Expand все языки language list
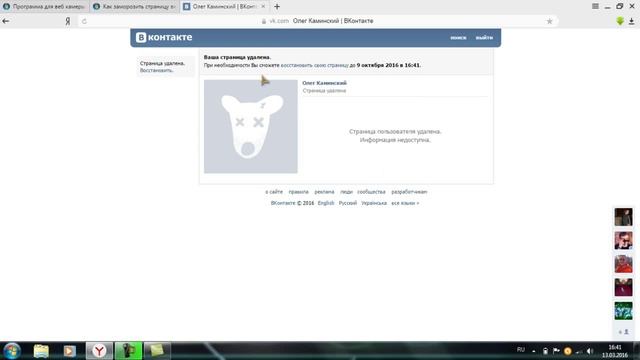The width and height of the screenshot is (640, 360). point(405,203)
